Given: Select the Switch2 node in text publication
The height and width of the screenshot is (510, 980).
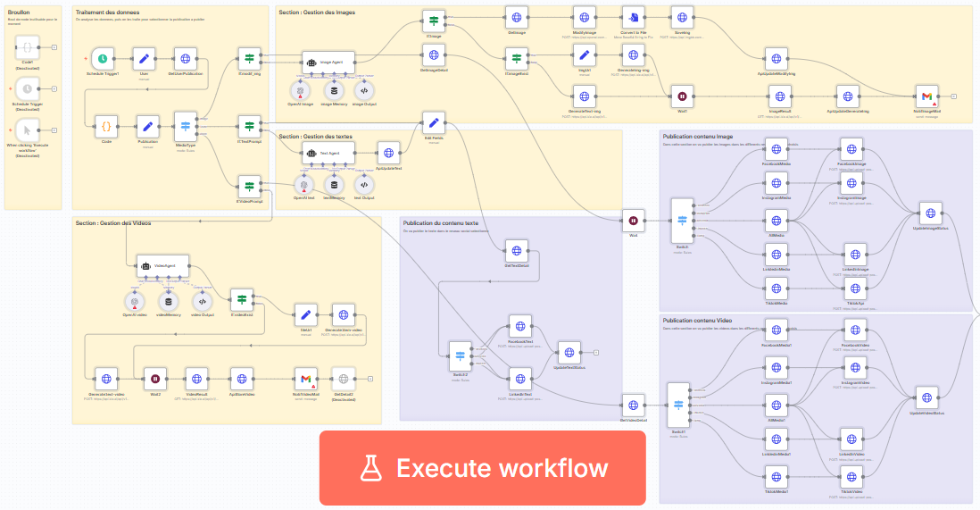Looking at the screenshot, I should (x=461, y=354).
